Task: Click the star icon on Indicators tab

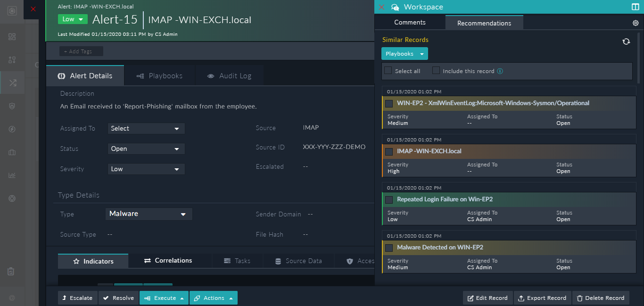Action: click(76, 261)
